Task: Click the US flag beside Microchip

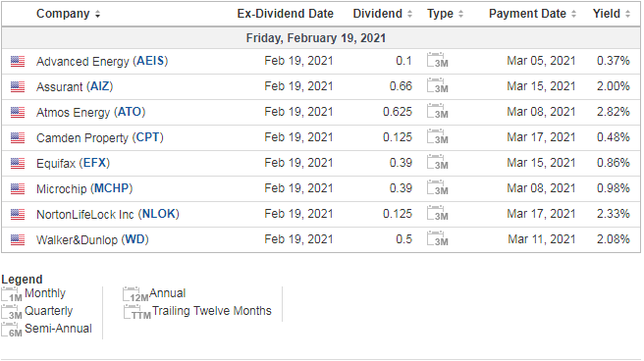Action: click(x=18, y=188)
